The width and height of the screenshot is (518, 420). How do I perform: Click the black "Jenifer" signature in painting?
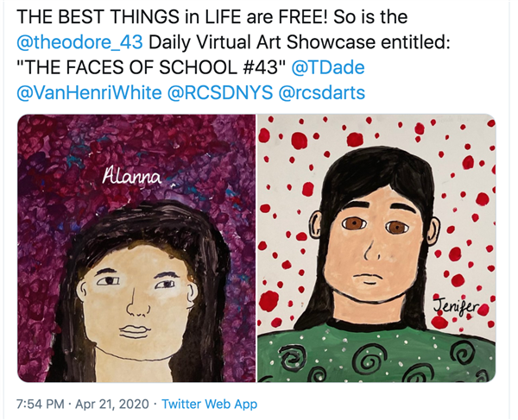coord(456,304)
